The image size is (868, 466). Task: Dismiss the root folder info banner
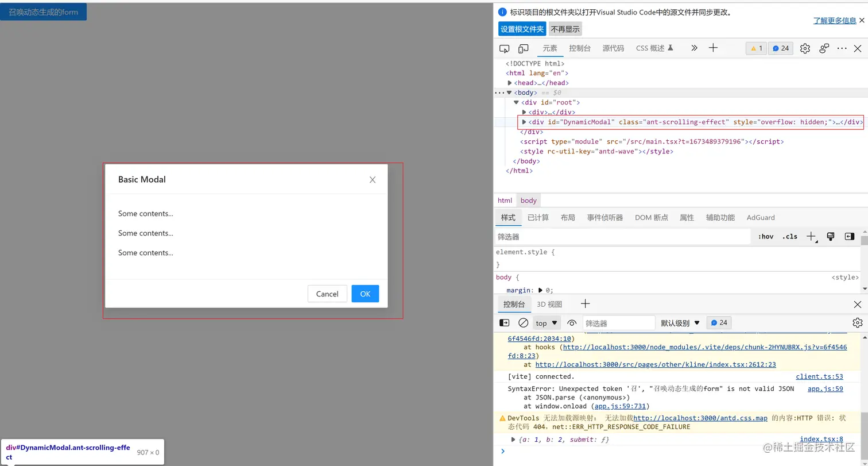click(x=862, y=20)
